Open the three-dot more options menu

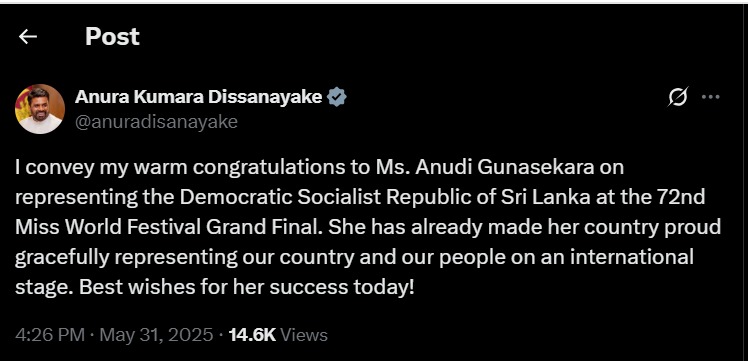tap(710, 97)
